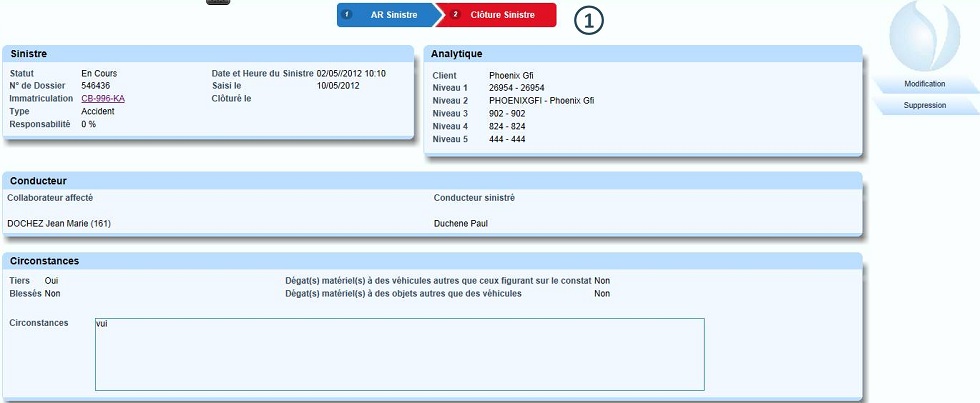The width and height of the screenshot is (980, 403).
Task: Click the collaborator name DOCHEZ Jean Marie
Action: pos(59,223)
